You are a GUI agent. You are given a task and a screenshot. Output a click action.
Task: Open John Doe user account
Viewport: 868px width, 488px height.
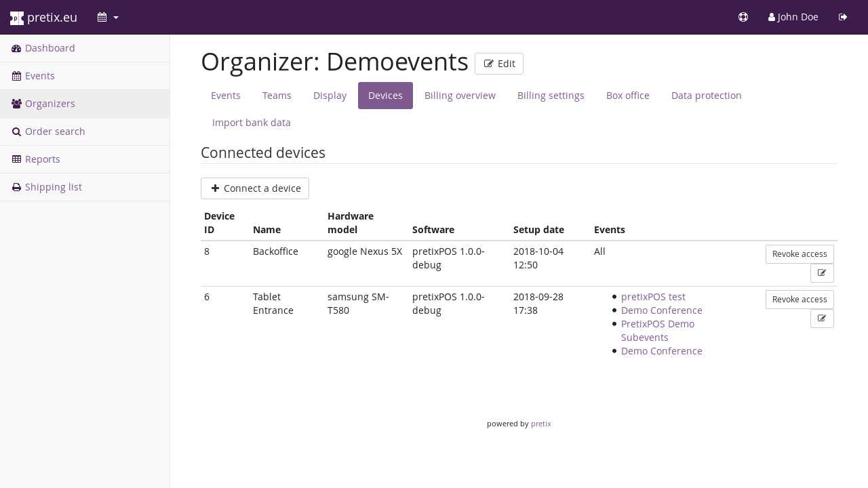(793, 18)
